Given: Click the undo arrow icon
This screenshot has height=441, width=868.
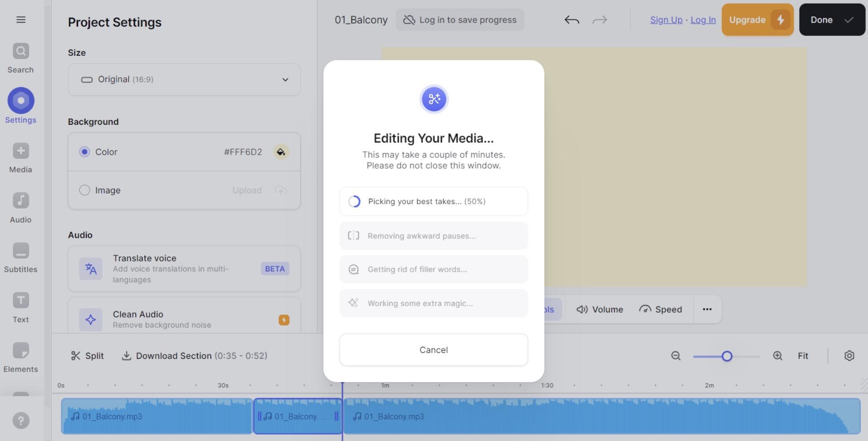Looking at the screenshot, I should coord(572,20).
